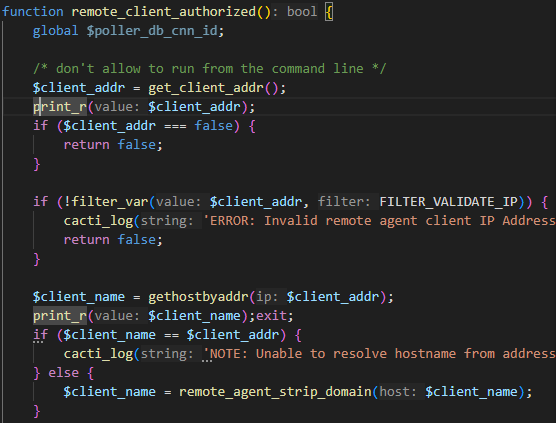Click the 'return false;' after the cacti_log ERROR line

[x=113, y=240]
